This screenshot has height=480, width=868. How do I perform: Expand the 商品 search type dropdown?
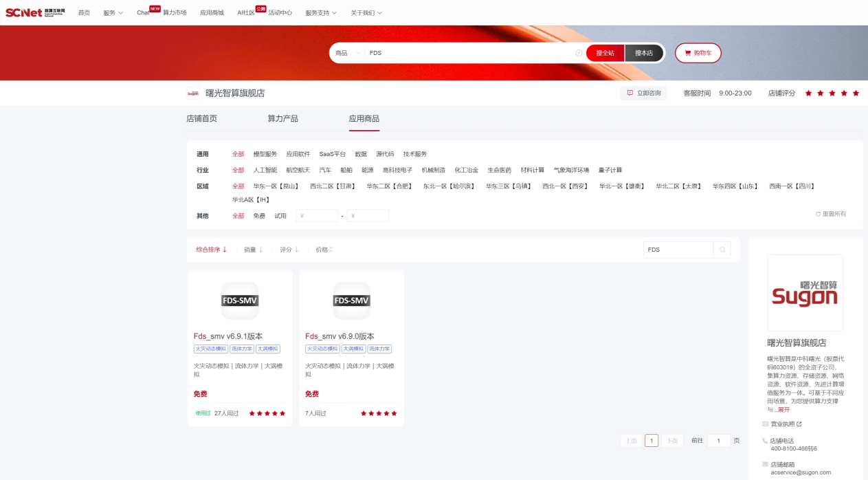347,53
